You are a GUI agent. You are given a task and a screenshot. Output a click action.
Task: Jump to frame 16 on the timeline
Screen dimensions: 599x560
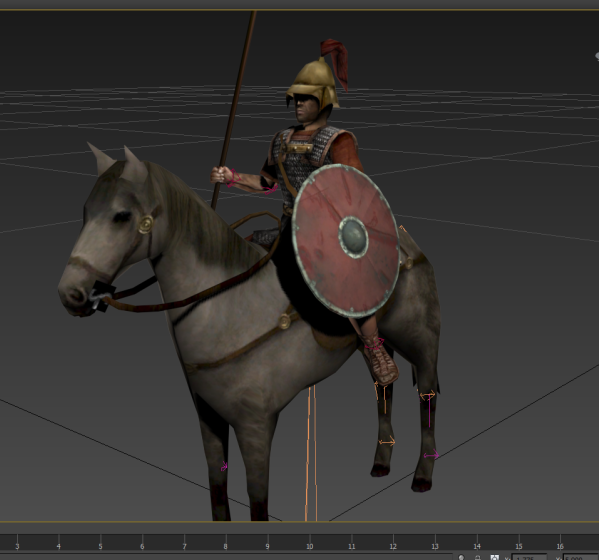(560, 546)
